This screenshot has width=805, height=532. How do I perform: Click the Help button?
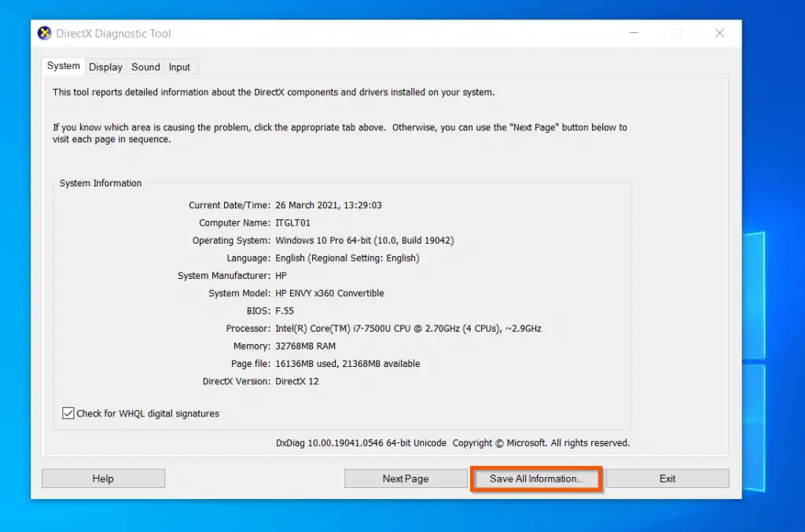pos(103,479)
